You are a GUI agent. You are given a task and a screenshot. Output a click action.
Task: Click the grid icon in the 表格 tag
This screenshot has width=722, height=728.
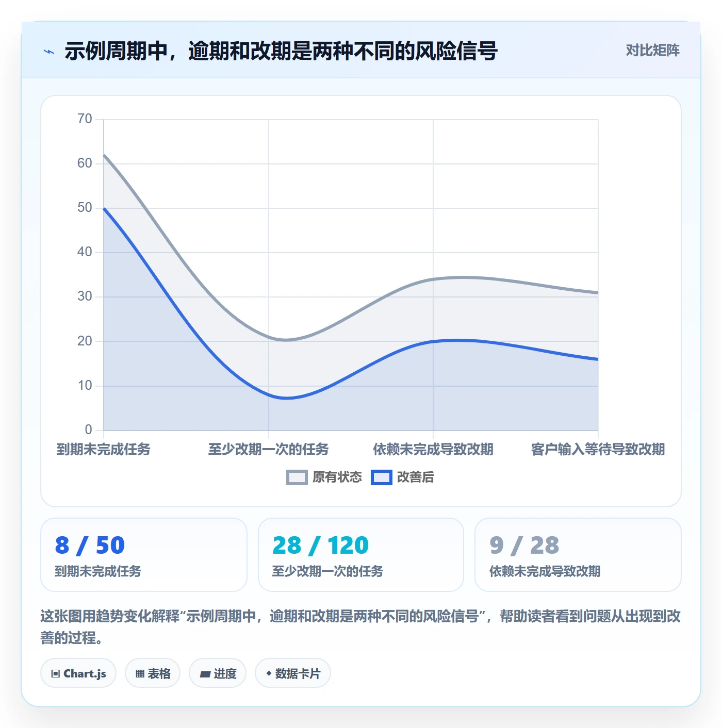tap(140, 673)
